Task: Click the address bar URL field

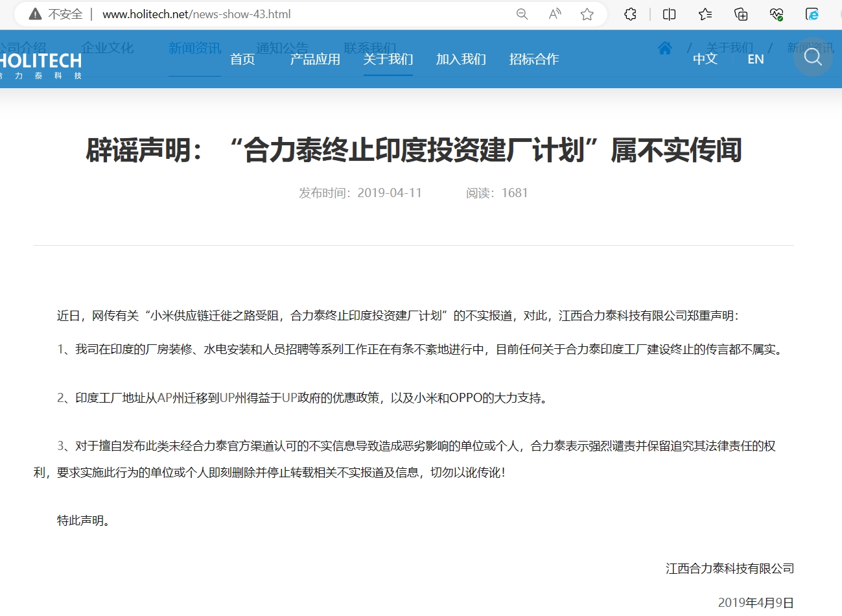Action: click(x=194, y=13)
